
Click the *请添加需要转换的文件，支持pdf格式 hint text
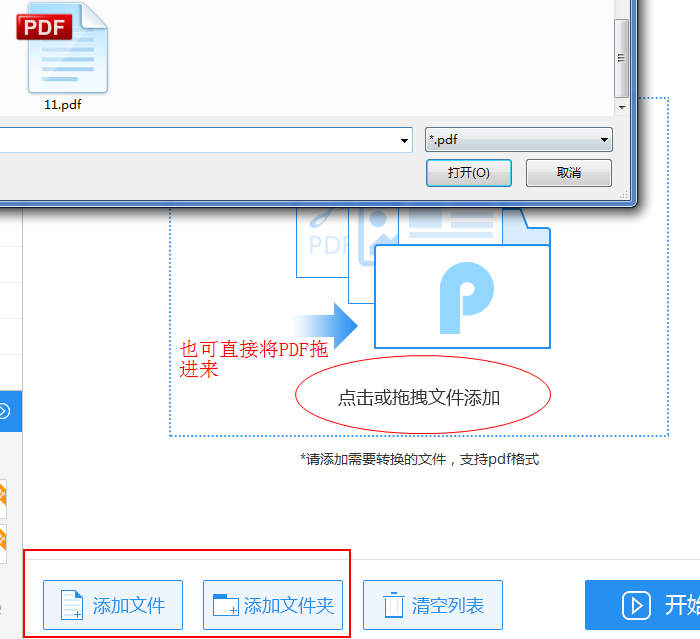click(420, 459)
